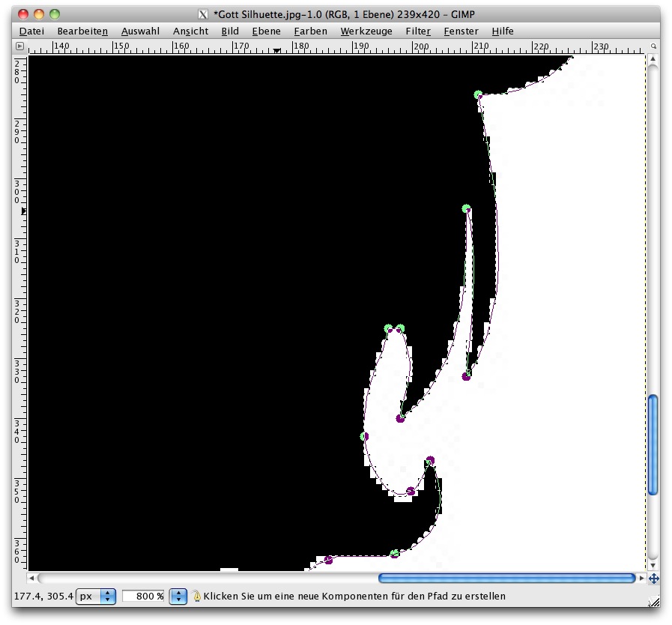Viewport: 672px width, 625px height.
Task: Click the green macOS zoom window button
Action: click(55, 13)
